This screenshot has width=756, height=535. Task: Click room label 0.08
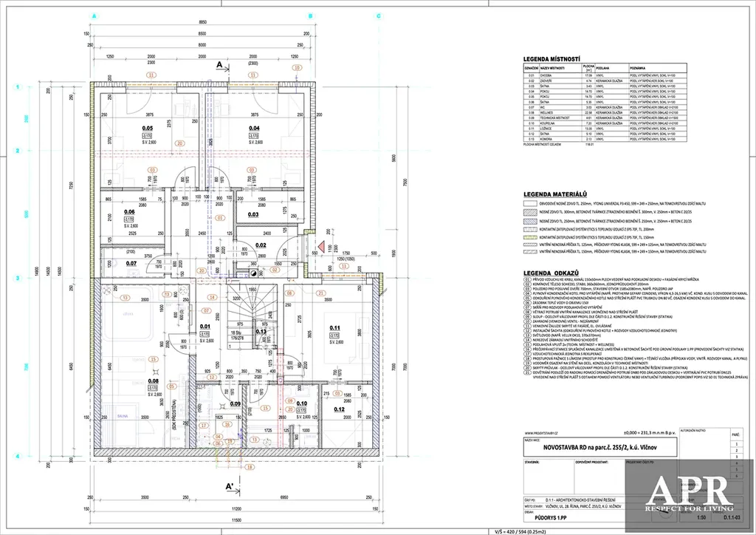click(154, 381)
